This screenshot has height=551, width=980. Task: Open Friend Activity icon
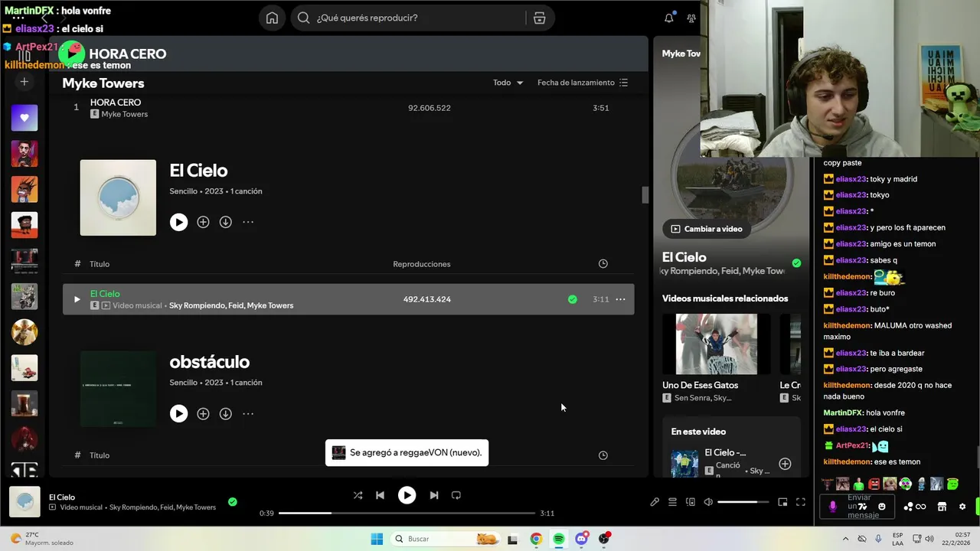tap(692, 18)
